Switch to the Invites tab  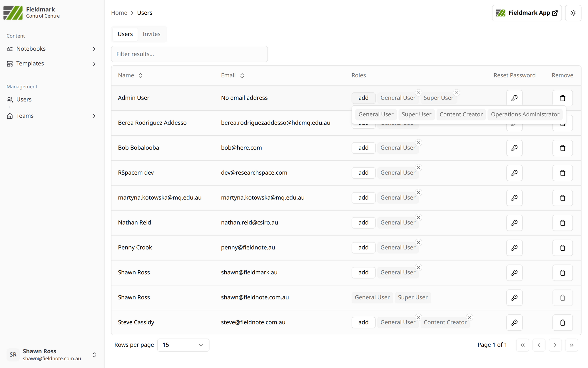tap(151, 34)
